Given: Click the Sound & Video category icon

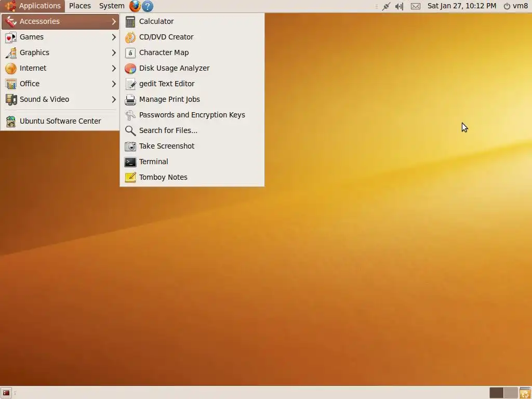Looking at the screenshot, I should coord(11,99).
